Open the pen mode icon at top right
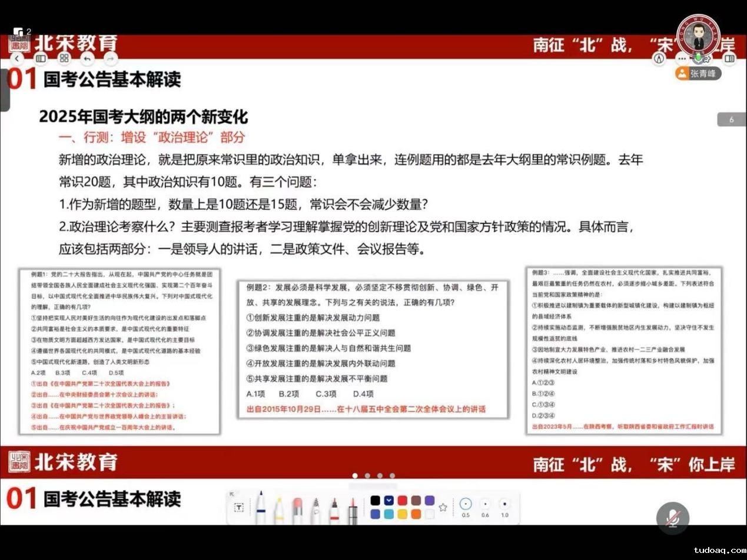The image size is (747, 560). tap(659, 58)
